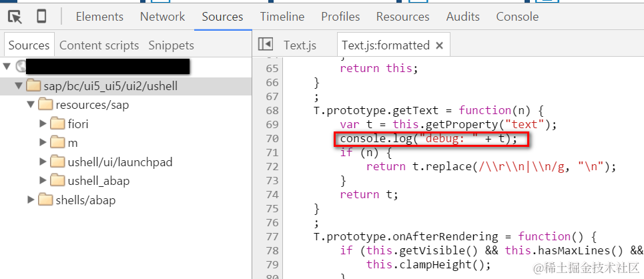The height and width of the screenshot is (279, 644).
Task: Expand the shells/abap folder arrow
Action: (31, 200)
